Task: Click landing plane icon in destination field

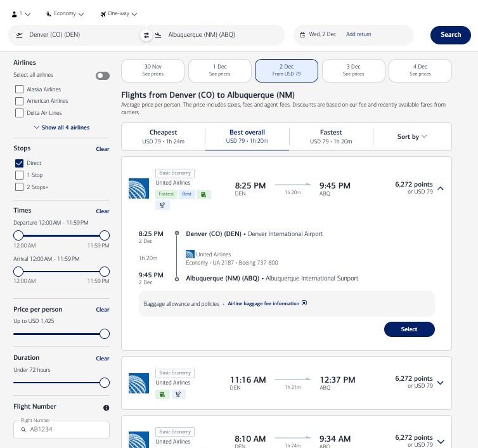Action: pos(158,35)
